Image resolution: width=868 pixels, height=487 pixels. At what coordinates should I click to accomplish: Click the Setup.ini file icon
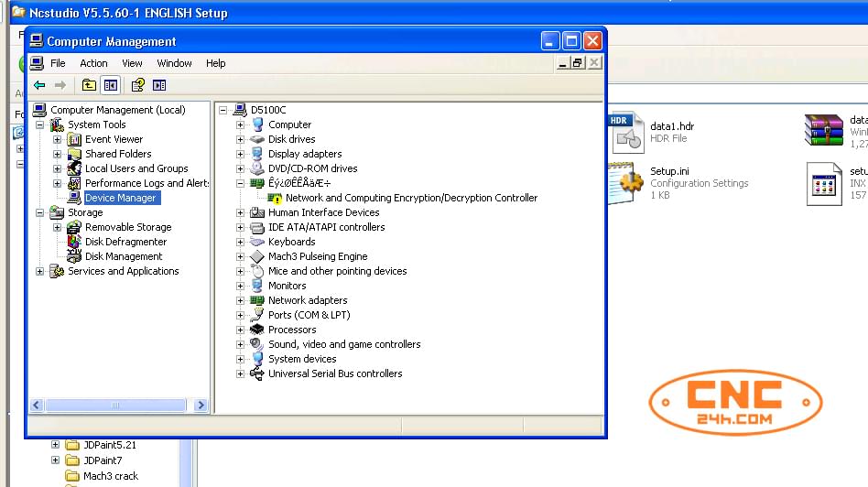tap(627, 183)
